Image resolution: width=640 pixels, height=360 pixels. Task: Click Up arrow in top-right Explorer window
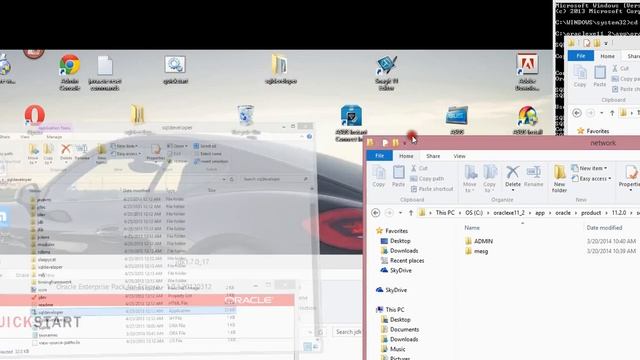coord(612,113)
